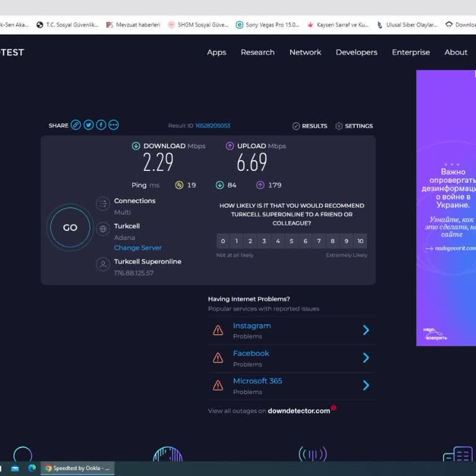Viewport: 476px width, 476px height.
Task: Open the Kayseri Sarraf ve Ku... bookmark
Action: point(338,25)
